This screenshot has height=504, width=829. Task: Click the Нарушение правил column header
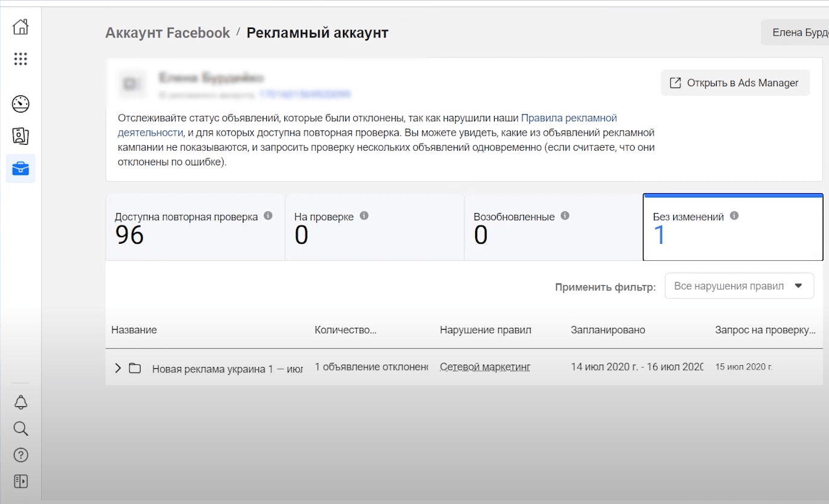coord(485,330)
